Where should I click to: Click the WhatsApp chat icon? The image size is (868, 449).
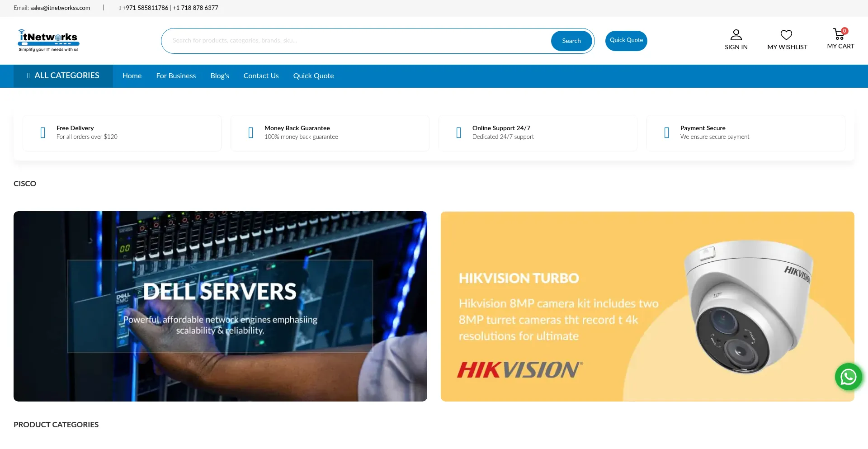click(849, 377)
